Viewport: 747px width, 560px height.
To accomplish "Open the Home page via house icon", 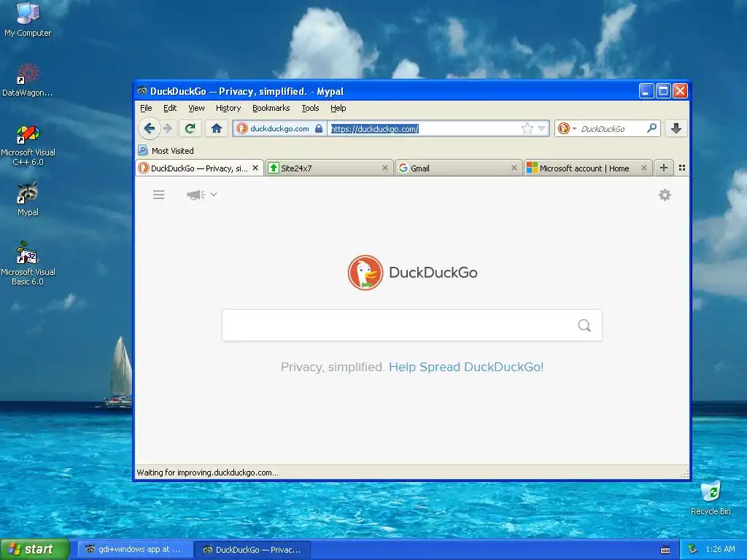I will point(217,128).
